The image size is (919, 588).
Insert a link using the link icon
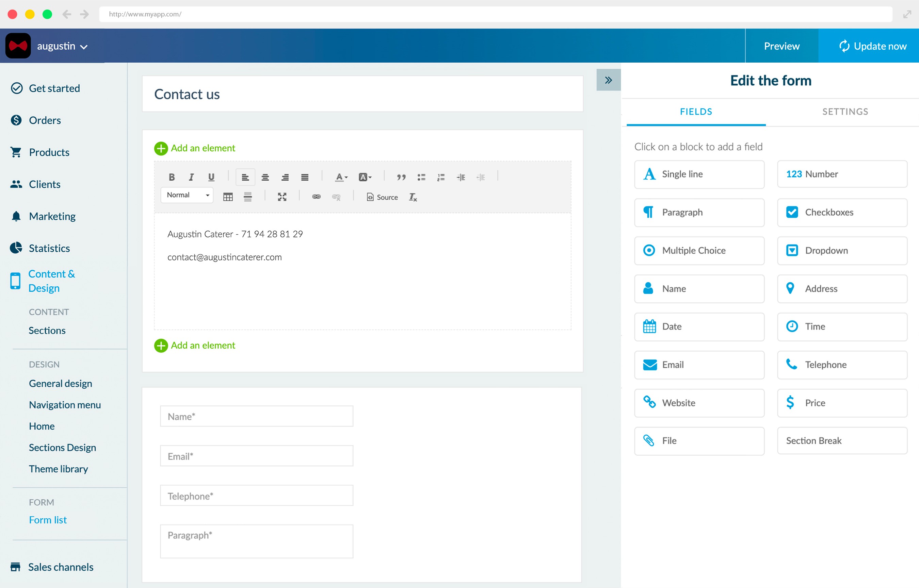(316, 197)
